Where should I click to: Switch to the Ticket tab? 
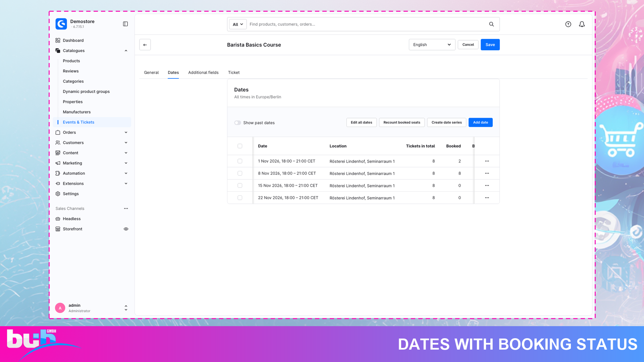point(234,72)
